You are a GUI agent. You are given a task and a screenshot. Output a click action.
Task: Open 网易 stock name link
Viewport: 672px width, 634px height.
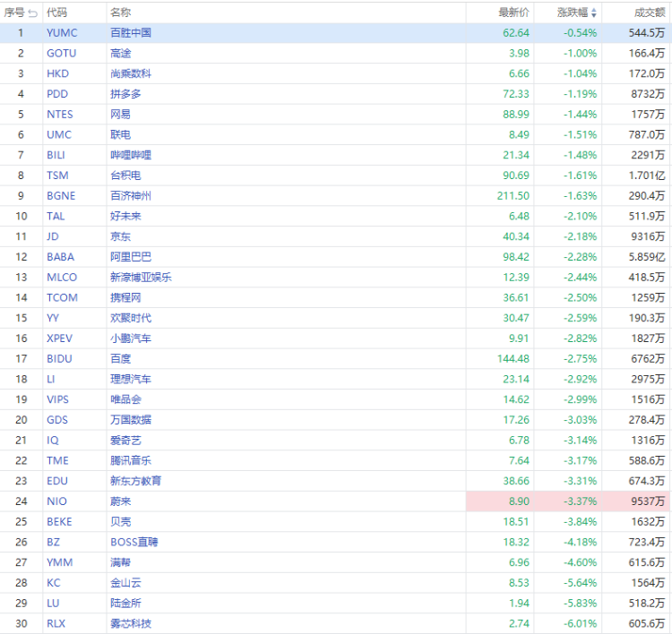pyautogui.click(x=120, y=115)
